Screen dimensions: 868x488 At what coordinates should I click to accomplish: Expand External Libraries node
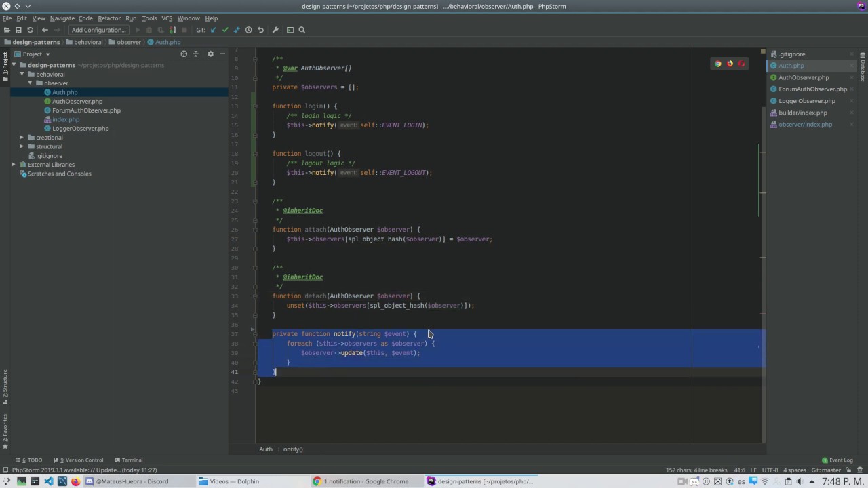14,165
